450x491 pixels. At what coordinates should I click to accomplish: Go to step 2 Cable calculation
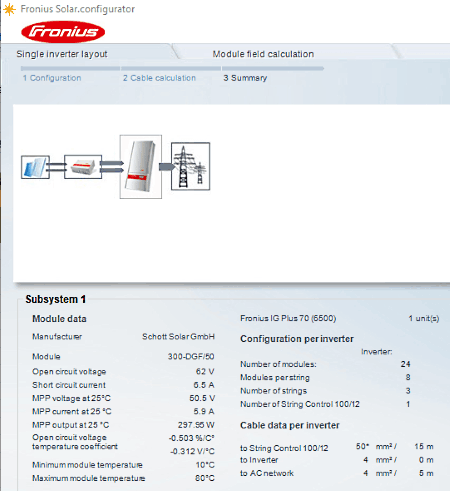coord(159,78)
